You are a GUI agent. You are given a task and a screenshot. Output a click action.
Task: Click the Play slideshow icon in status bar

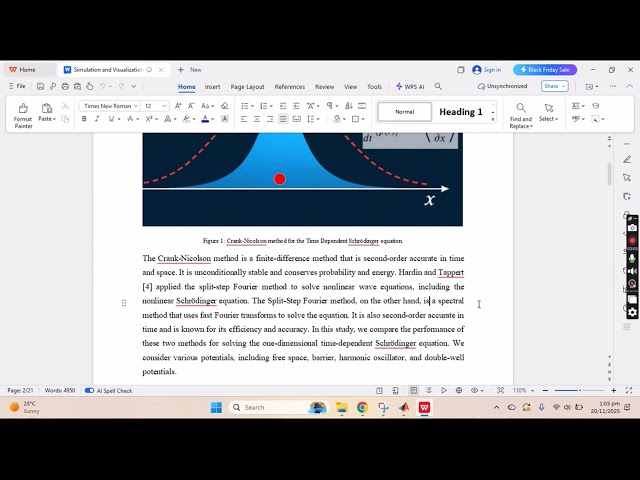pos(444,390)
